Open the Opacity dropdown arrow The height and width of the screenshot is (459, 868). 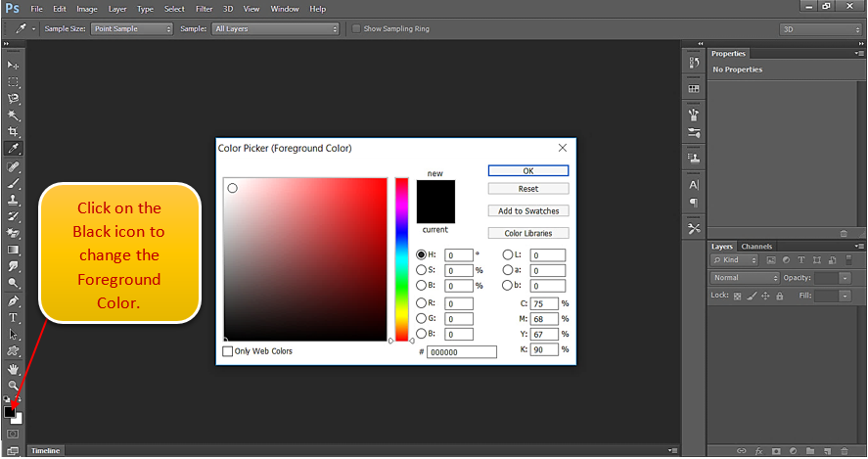845,278
